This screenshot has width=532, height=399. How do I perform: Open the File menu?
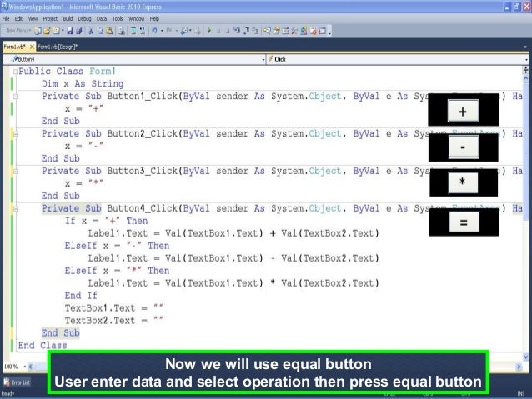[x=6, y=19]
